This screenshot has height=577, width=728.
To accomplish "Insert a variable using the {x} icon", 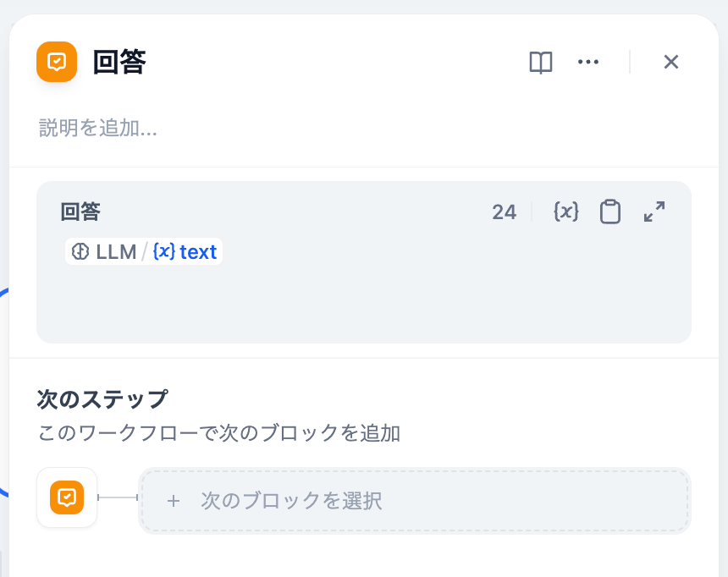I will (565, 212).
